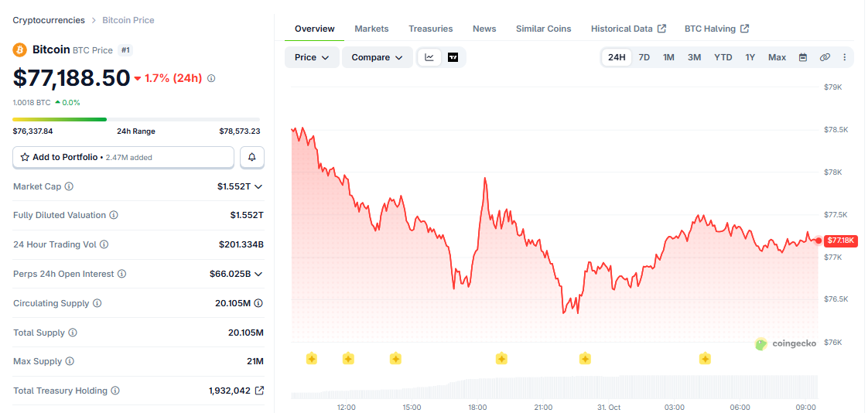This screenshot has height=413, width=868.
Task: Click info icon beside the 20.105M circulating value
Action: tap(258, 303)
